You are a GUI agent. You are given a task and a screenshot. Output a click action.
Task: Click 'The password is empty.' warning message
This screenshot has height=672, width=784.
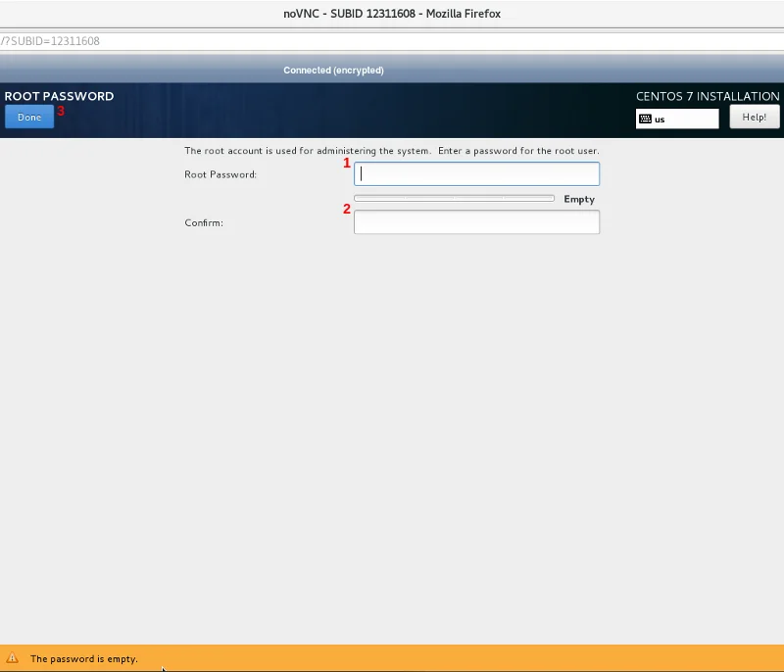[84, 659]
